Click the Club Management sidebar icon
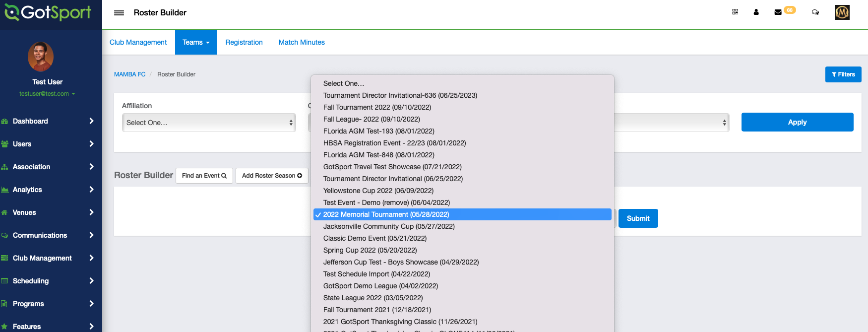 pyautogui.click(x=5, y=258)
